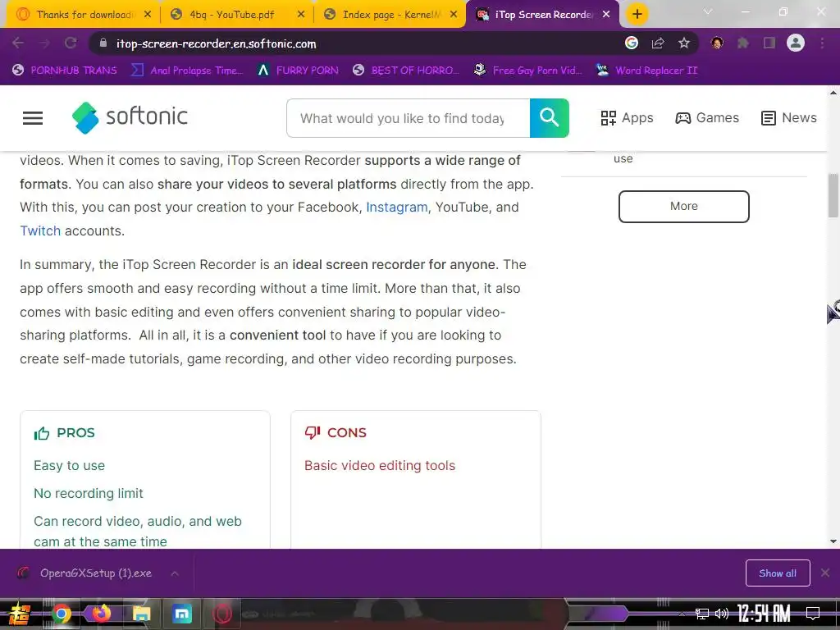Image resolution: width=840 pixels, height=630 pixels.
Task: Close the downloads bar
Action: pyautogui.click(x=825, y=573)
